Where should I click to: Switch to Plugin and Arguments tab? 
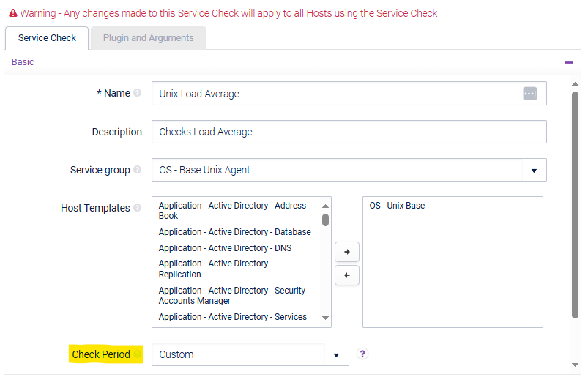coord(148,38)
